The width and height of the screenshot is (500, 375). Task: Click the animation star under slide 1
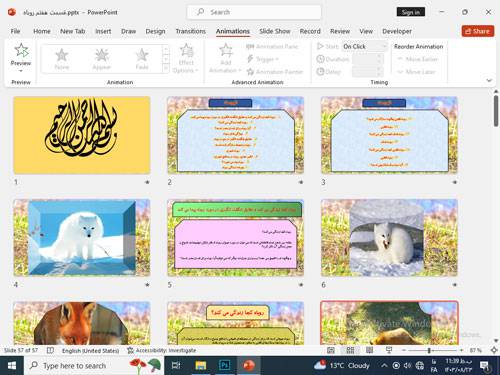click(x=147, y=182)
